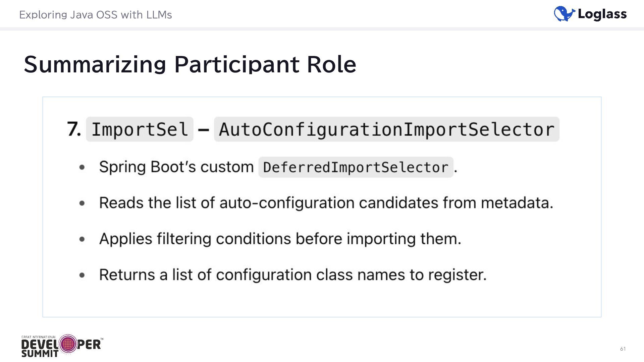The width and height of the screenshot is (644, 362).
Task: Click the Loglass brand name text
Action: pos(602,14)
